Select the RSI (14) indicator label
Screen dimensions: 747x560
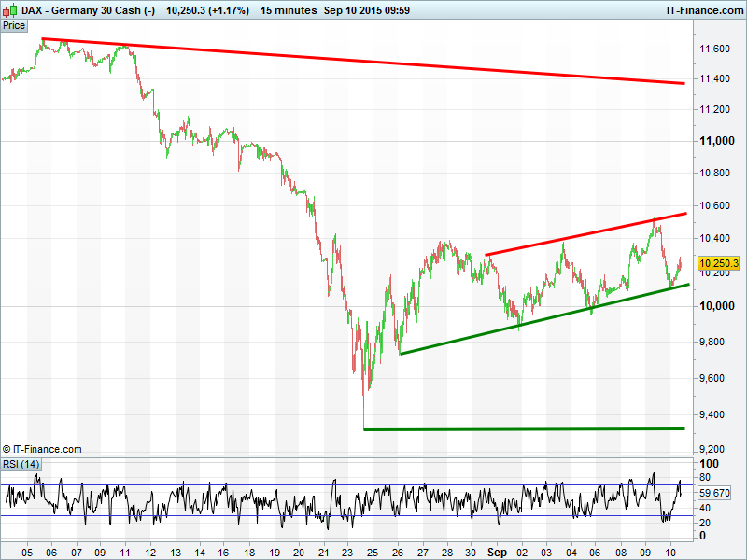21,464
